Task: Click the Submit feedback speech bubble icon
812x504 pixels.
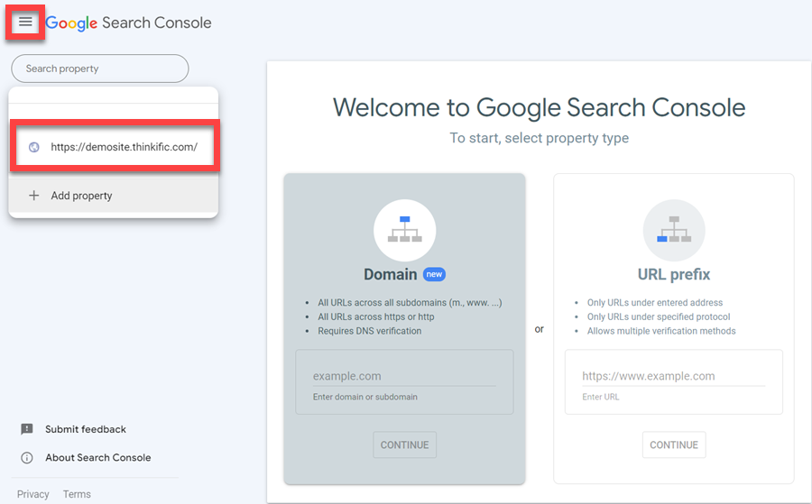Action: (x=27, y=429)
